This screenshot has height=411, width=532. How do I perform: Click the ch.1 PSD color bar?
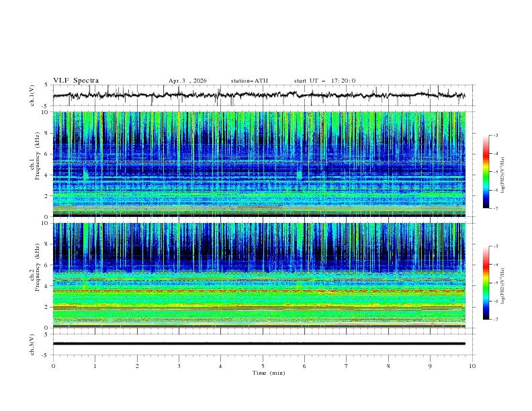click(x=486, y=172)
